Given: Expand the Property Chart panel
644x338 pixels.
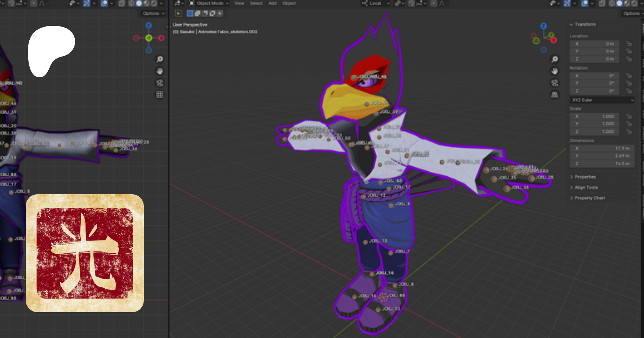Looking at the screenshot, I should [589, 198].
